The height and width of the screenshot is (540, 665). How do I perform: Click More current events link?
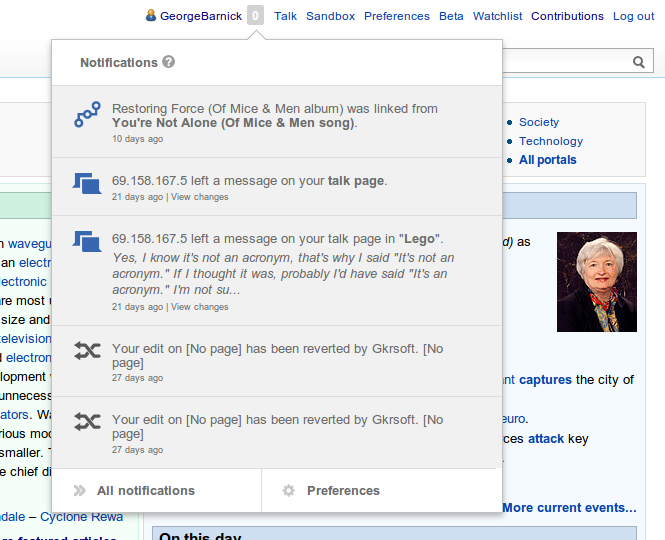[569, 508]
